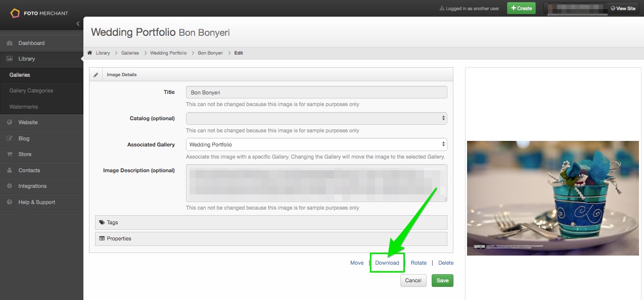
Task: Click the Rotate link
Action: point(419,263)
